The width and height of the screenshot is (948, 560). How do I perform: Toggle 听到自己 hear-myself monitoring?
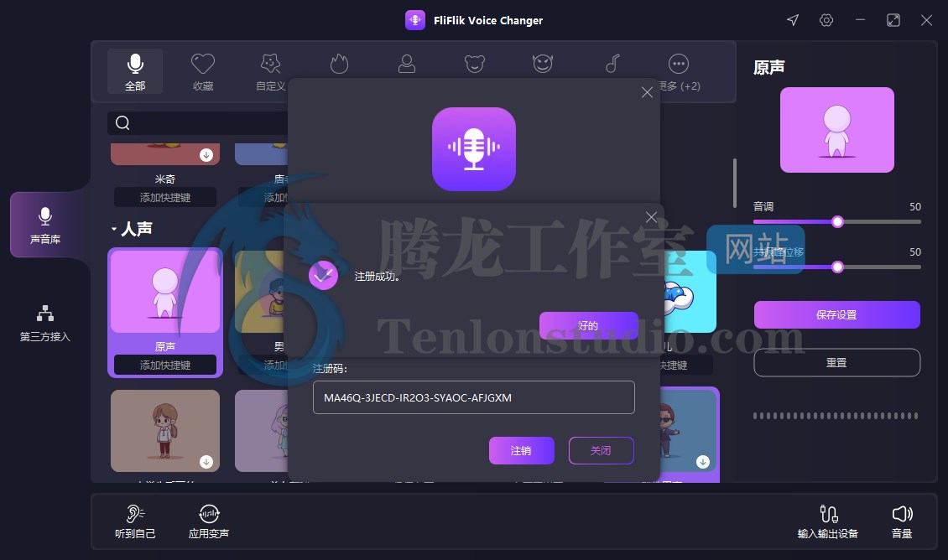point(135,522)
